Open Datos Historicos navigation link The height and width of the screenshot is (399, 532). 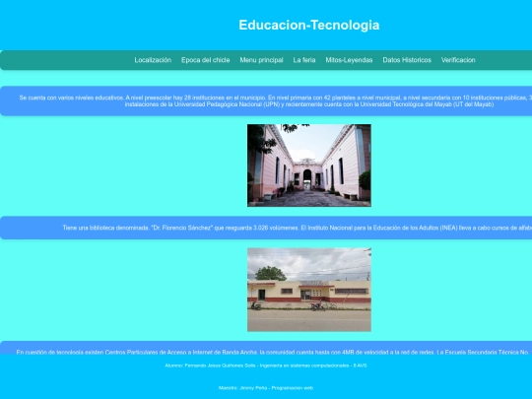coord(407,60)
